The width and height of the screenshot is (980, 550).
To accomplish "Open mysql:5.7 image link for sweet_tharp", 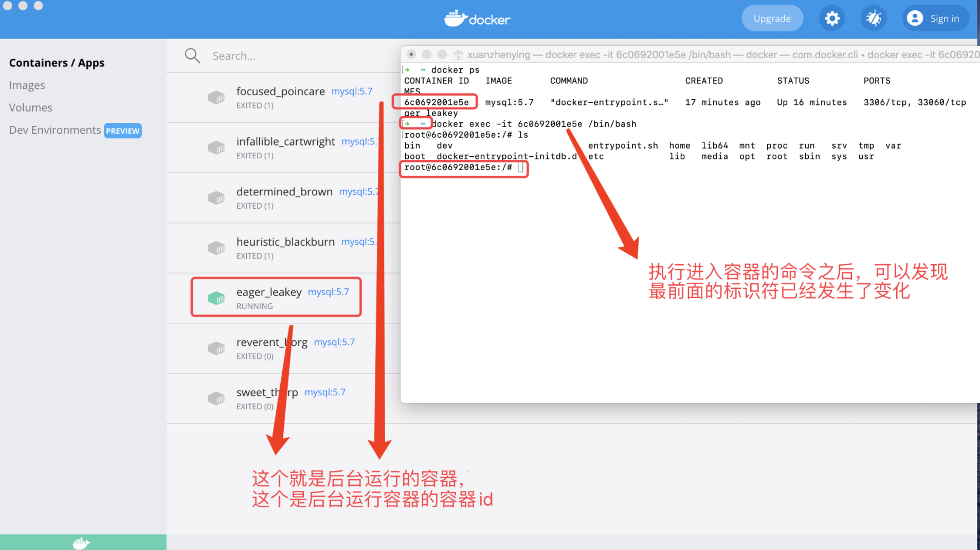I will [325, 392].
